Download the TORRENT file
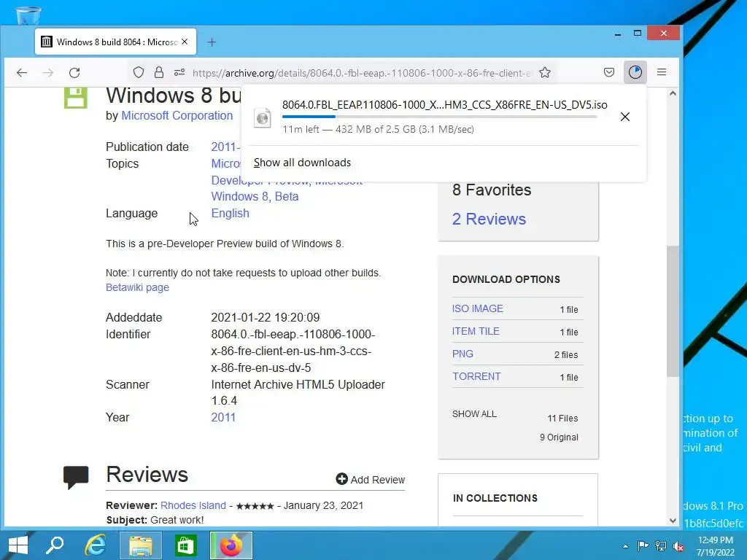This screenshot has width=747, height=560. [476, 377]
